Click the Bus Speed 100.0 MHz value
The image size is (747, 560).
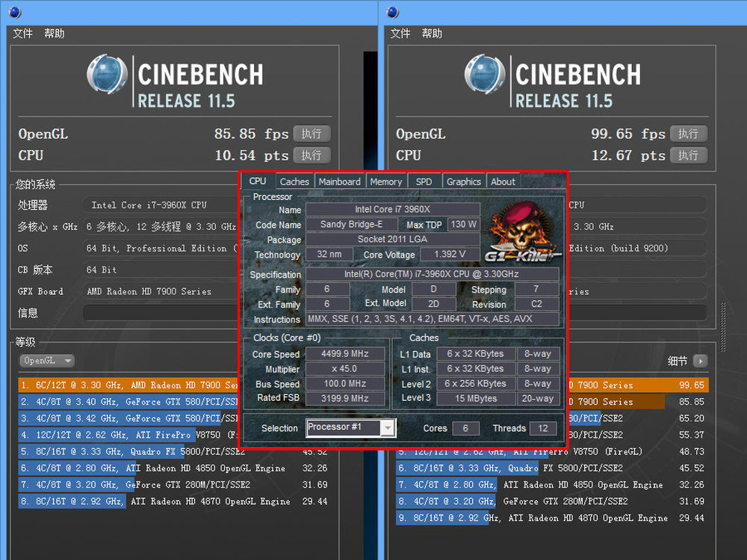coord(345,384)
